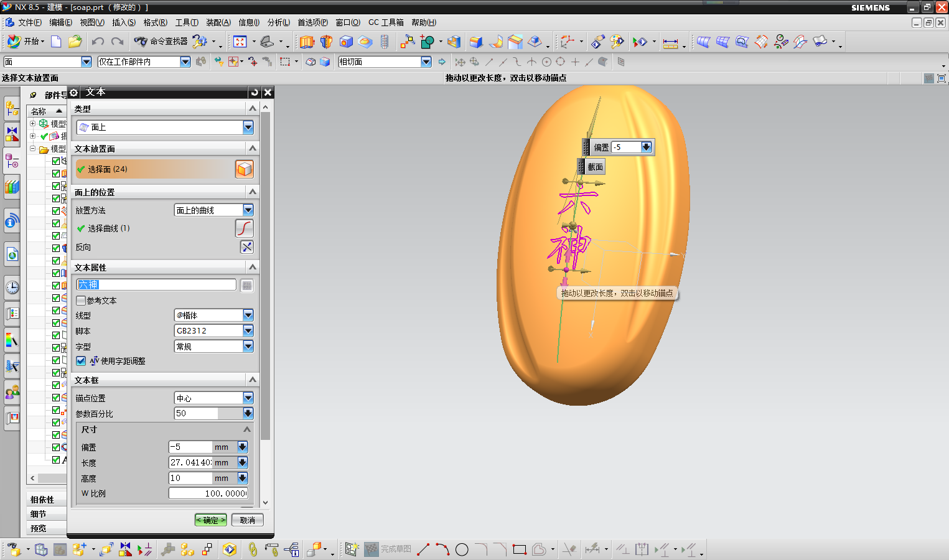
Task: Toggle the first checkbox under the 模型 folder
Action: tap(56, 161)
